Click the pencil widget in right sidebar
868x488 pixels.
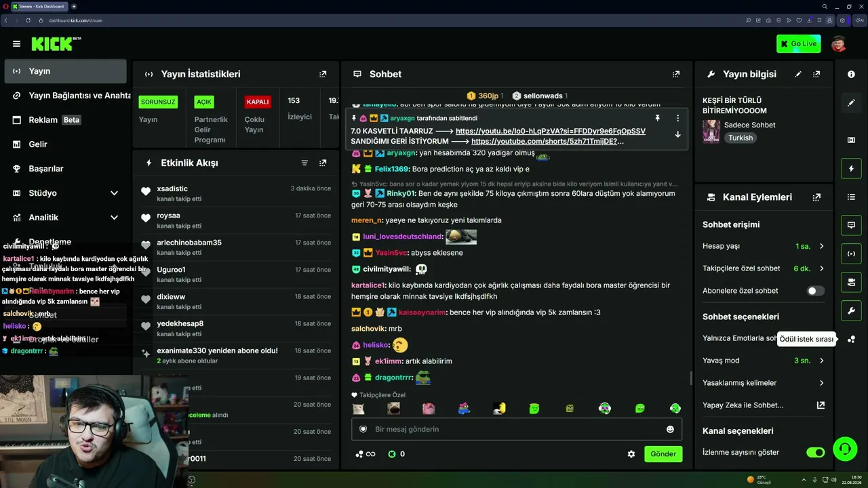click(x=851, y=103)
